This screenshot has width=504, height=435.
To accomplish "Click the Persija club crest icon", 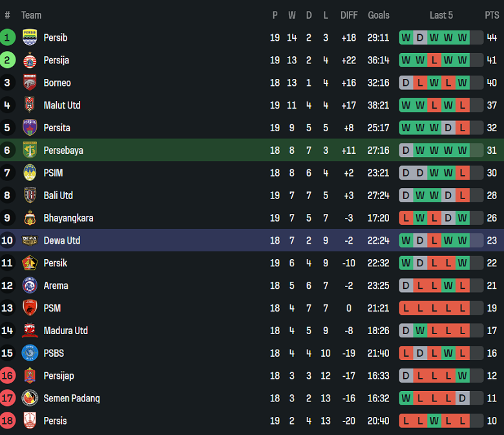I will (30, 60).
